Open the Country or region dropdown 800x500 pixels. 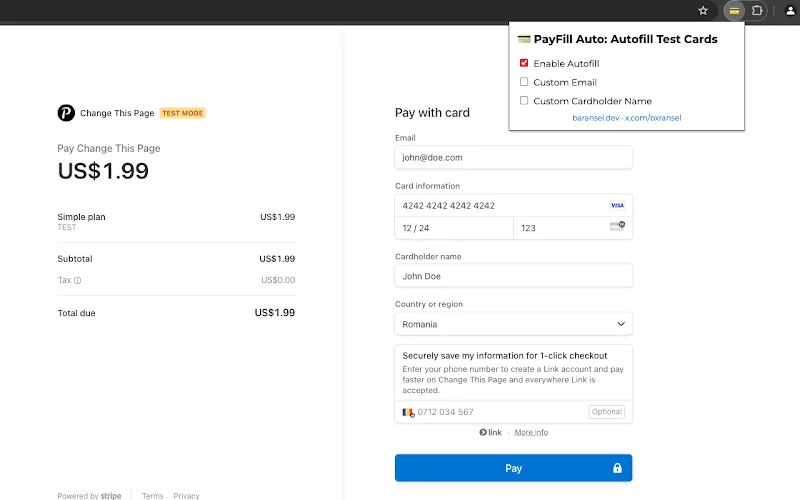coord(513,324)
